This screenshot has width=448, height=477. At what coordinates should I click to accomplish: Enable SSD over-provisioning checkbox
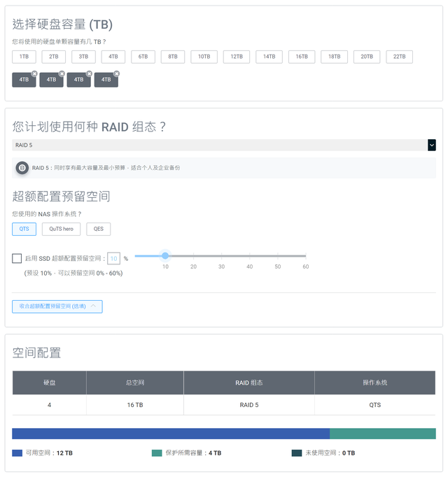17,258
